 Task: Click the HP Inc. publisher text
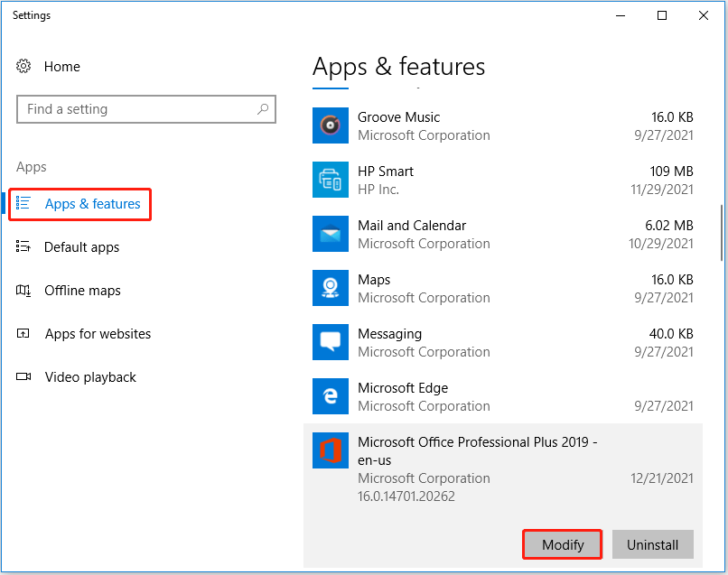tap(378, 190)
